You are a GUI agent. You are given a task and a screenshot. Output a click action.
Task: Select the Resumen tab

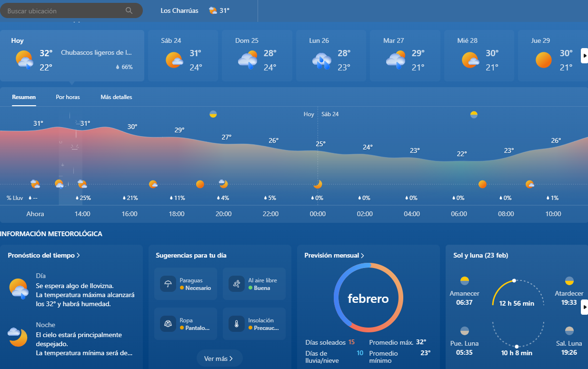tap(24, 97)
